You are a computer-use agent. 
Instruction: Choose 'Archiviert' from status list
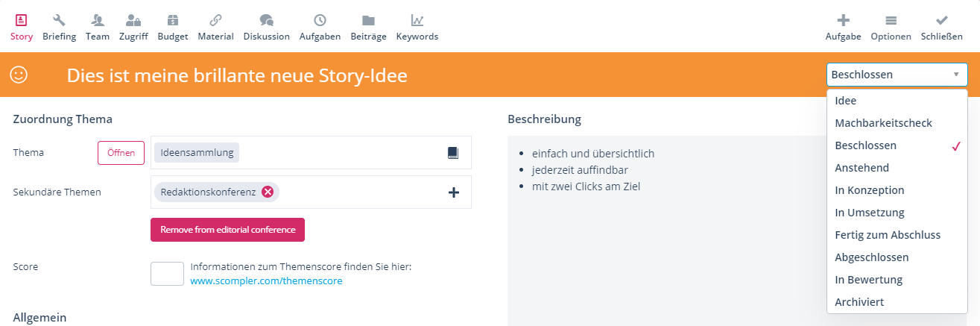pyautogui.click(x=860, y=302)
